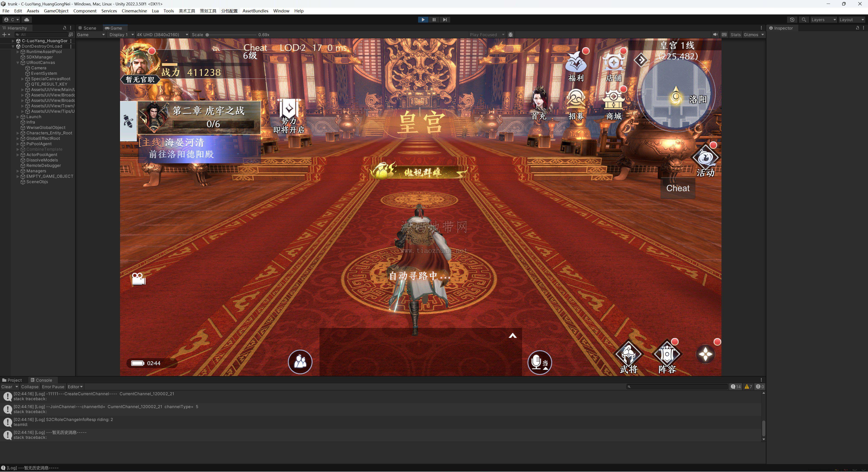The height and width of the screenshot is (472, 868).
Task: Open the Layers dropdown
Action: pyautogui.click(x=823, y=19)
